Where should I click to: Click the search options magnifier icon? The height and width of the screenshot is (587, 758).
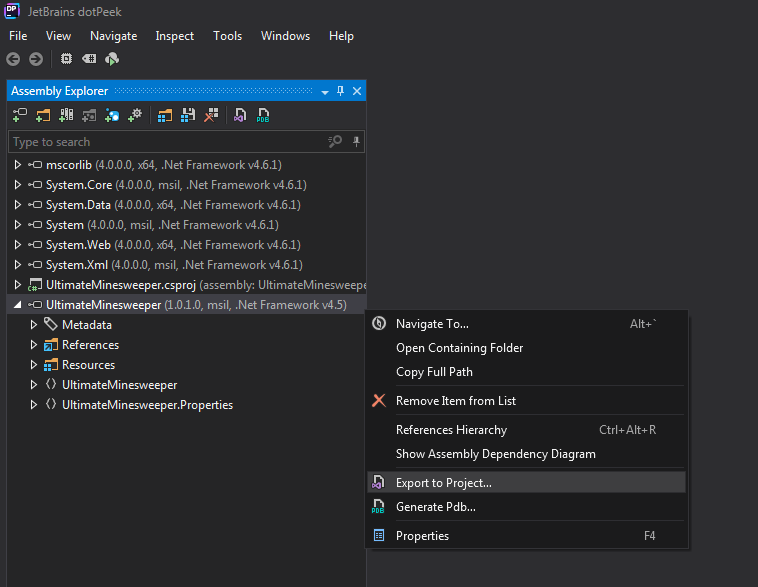(x=335, y=141)
